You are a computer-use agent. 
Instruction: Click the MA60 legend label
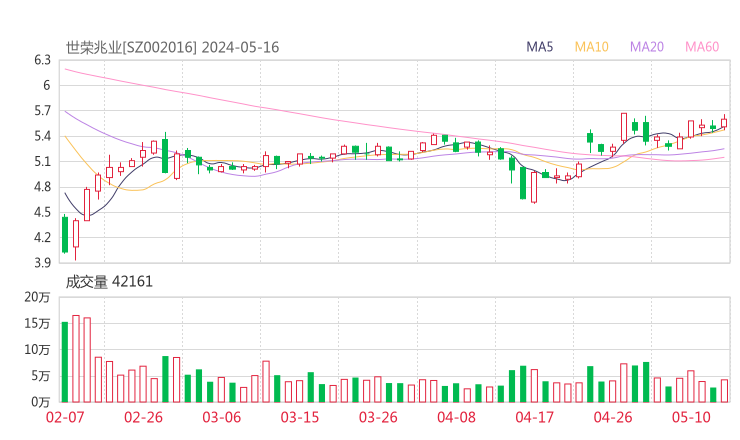point(702,47)
